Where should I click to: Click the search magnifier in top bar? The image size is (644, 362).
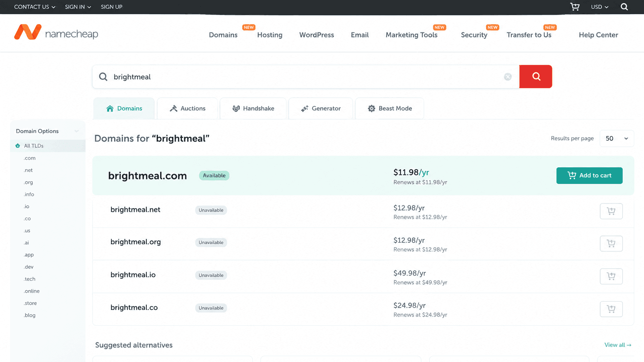(x=624, y=7)
